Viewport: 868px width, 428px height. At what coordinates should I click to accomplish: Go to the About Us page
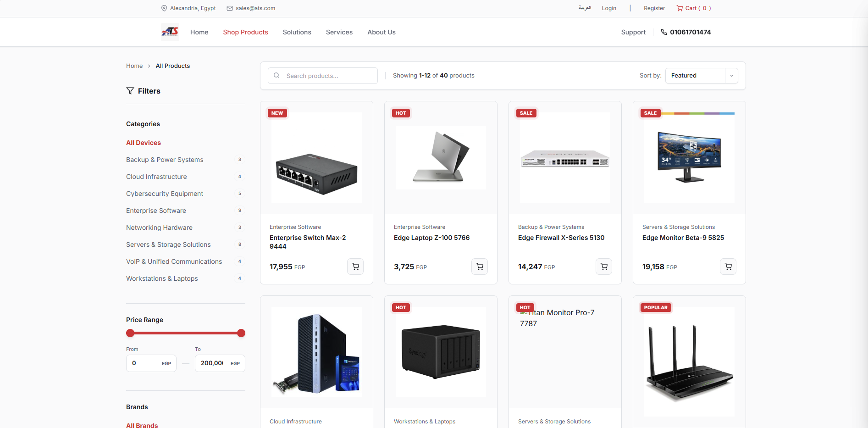tap(381, 32)
